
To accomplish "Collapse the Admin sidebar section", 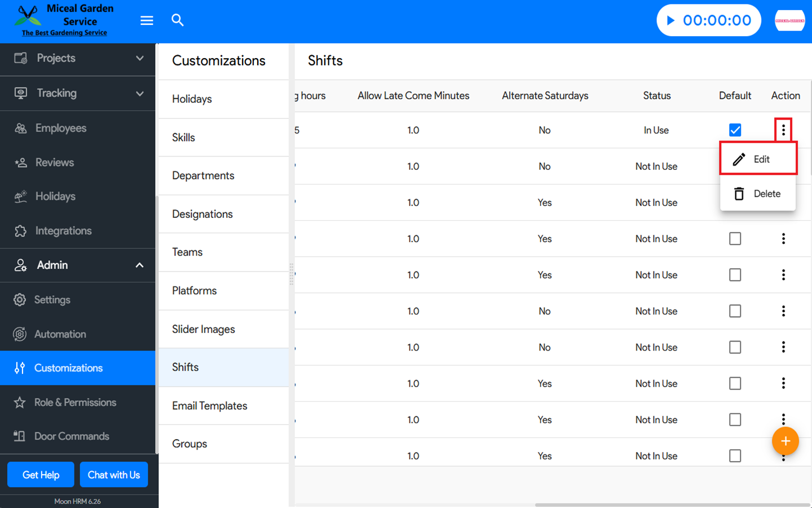I will 139,265.
